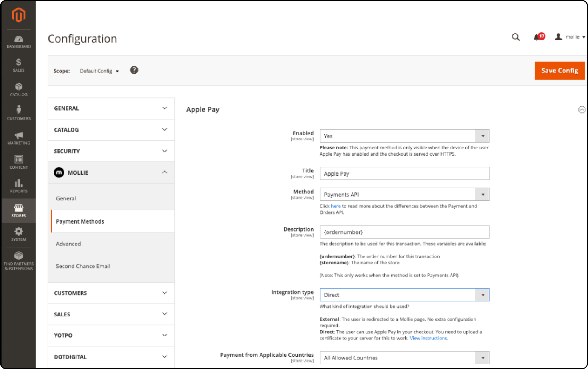The width and height of the screenshot is (588, 369).
Task: Open the Marketing sidebar menu
Action: point(19,138)
